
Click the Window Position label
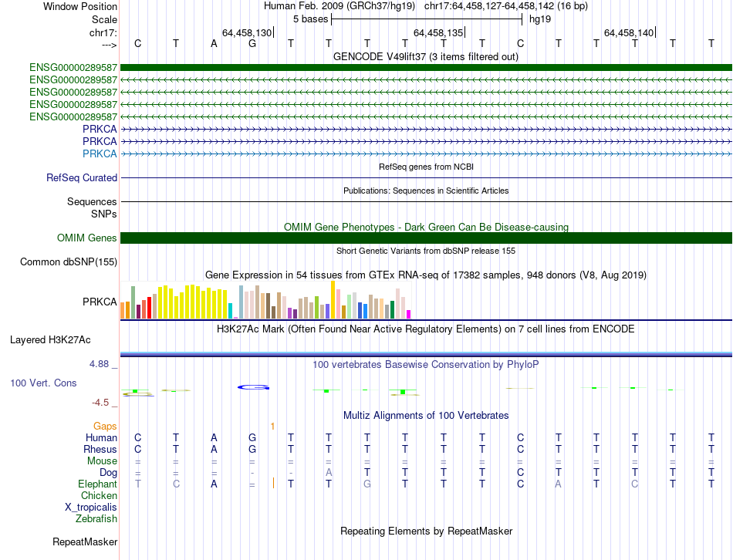(x=80, y=6)
